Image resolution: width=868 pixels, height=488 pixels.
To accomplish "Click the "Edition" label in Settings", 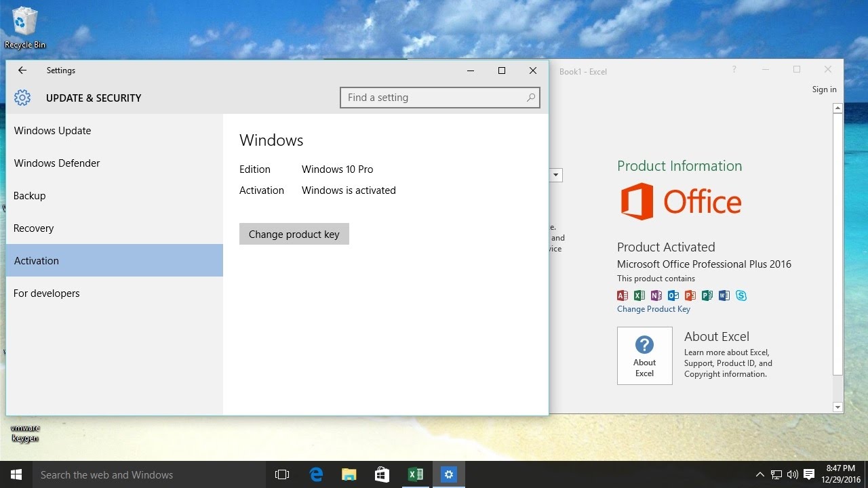I will point(255,169).
